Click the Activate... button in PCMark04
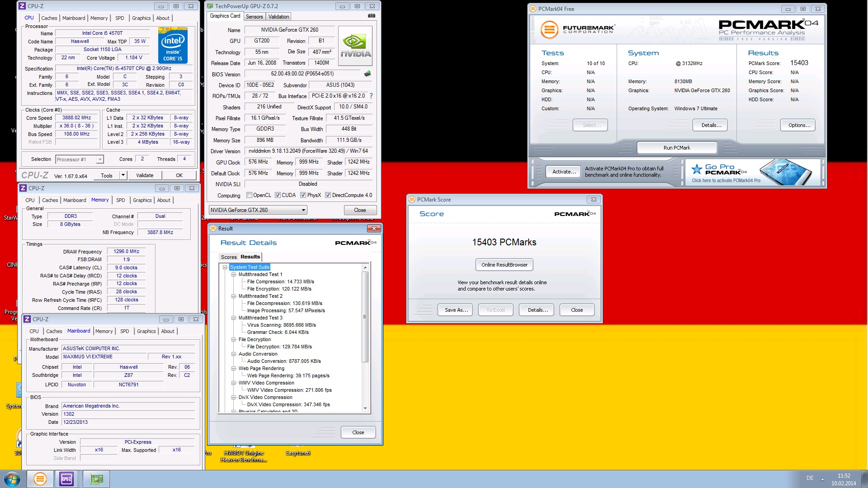Image resolution: width=868 pixels, height=488 pixels. pyautogui.click(x=564, y=172)
